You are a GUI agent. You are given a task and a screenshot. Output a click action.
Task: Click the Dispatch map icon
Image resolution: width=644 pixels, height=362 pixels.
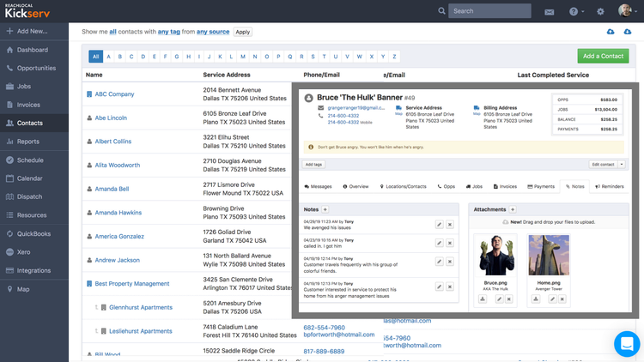pyautogui.click(x=9, y=196)
